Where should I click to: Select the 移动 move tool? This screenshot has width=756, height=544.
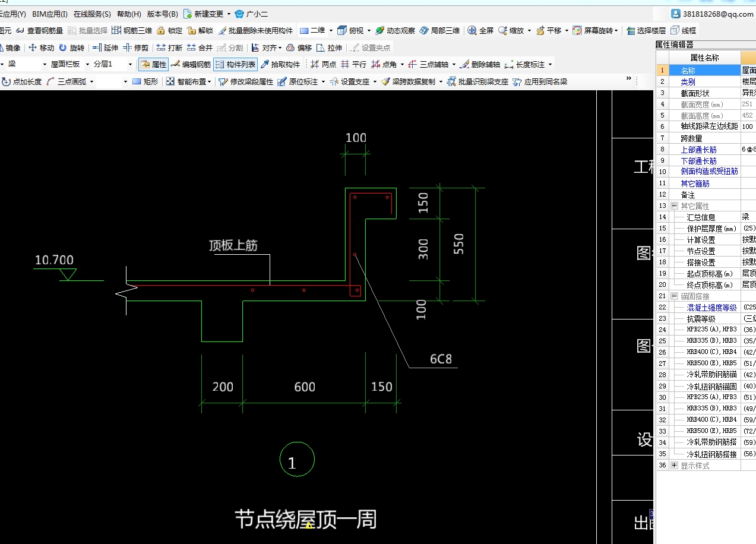[x=41, y=48]
